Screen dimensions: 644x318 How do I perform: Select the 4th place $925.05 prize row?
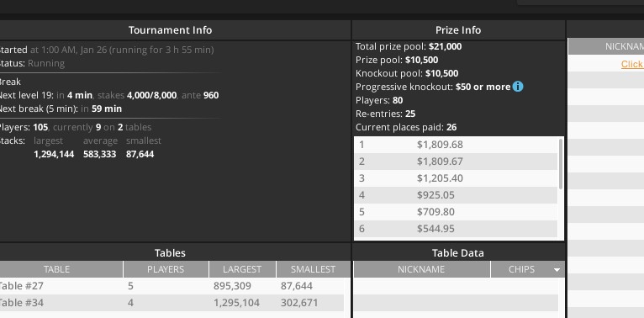(456, 195)
